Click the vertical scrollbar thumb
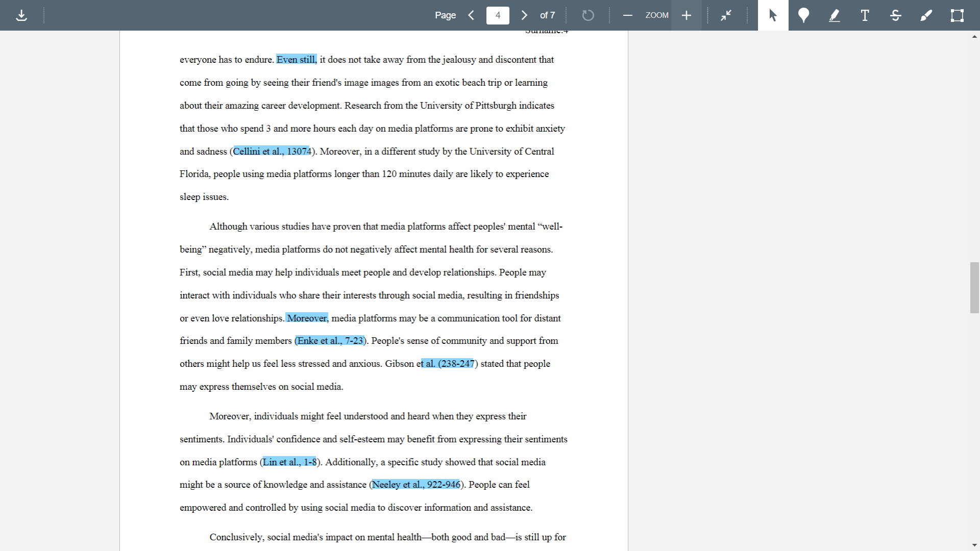 974,287
